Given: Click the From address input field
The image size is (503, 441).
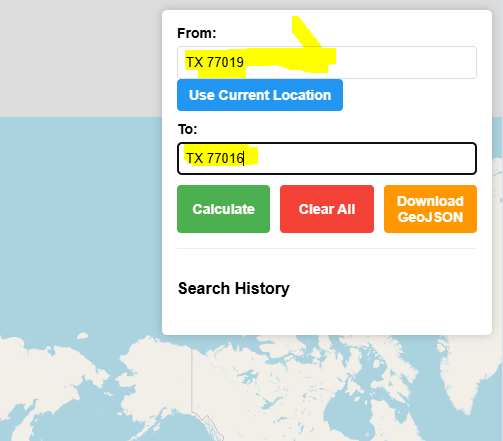Looking at the screenshot, I should (327, 63).
